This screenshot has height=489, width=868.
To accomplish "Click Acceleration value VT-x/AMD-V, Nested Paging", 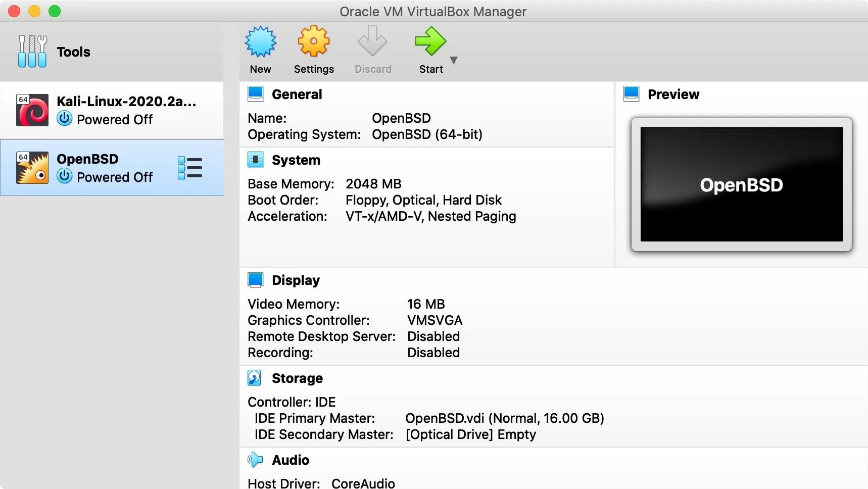I will tap(431, 216).
